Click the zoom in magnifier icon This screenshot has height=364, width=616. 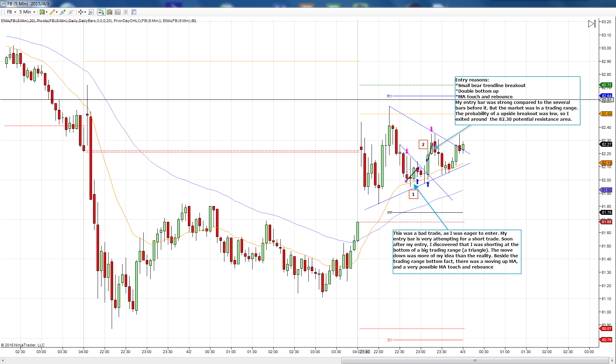click(63, 12)
